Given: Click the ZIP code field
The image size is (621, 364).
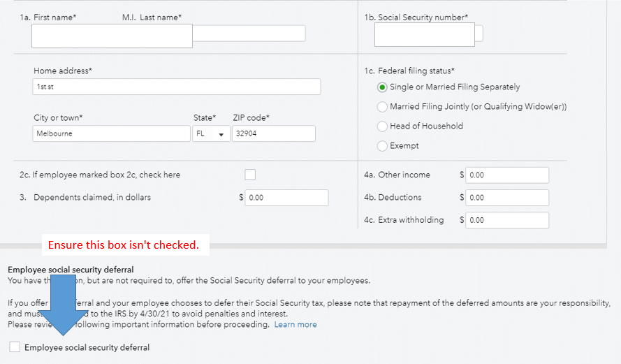Looking at the screenshot, I should point(274,133).
